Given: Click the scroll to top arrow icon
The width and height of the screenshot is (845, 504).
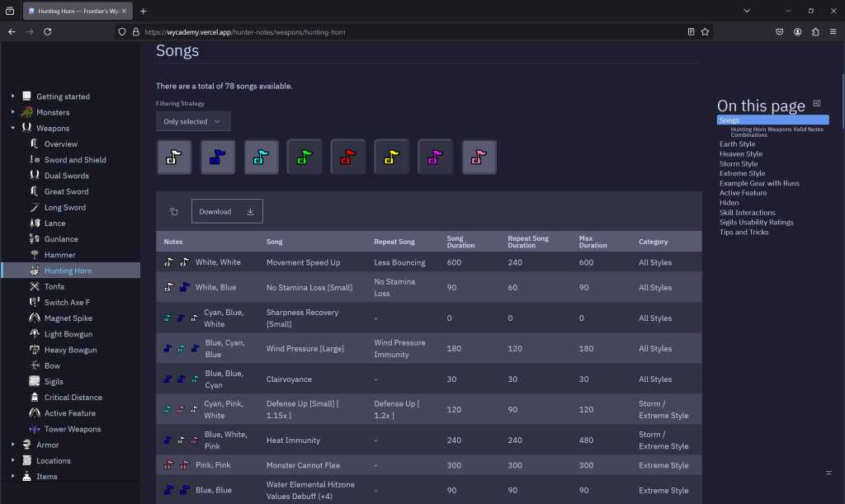Looking at the screenshot, I should [x=828, y=473].
